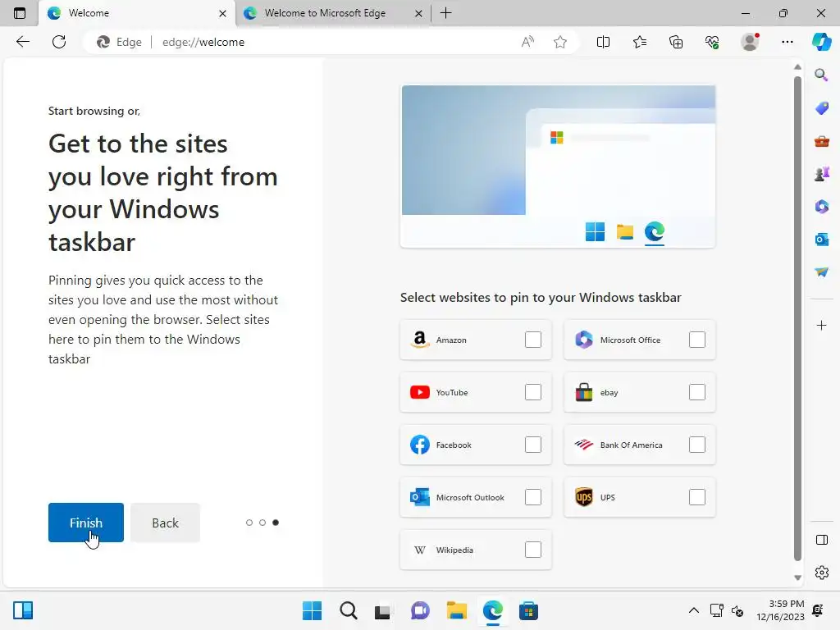This screenshot has height=630, width=840.
Task: Check the Amazon checkbox
Action: [533, 340]
